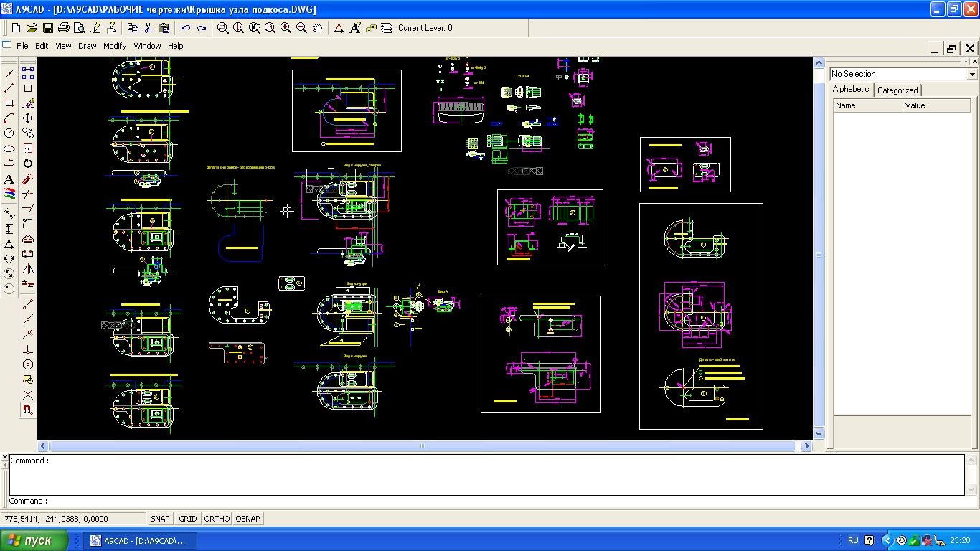
Task: Toggle OSNAP object snapping
Action: point(248,519)
